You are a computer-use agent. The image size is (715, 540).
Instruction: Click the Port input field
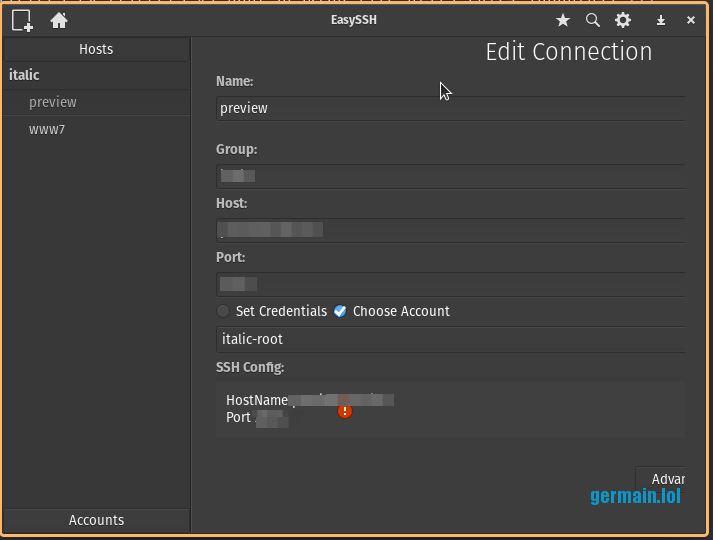point(451,284)
